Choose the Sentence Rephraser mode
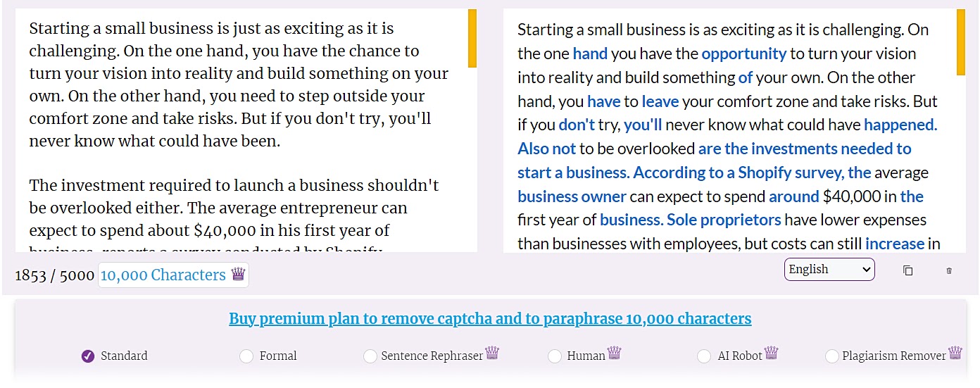Screen dimensions: 980x388 click(370, 356)
